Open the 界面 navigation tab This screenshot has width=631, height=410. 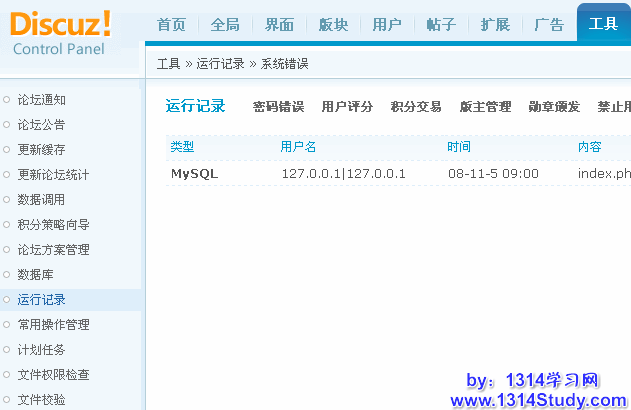click(279, 25)
